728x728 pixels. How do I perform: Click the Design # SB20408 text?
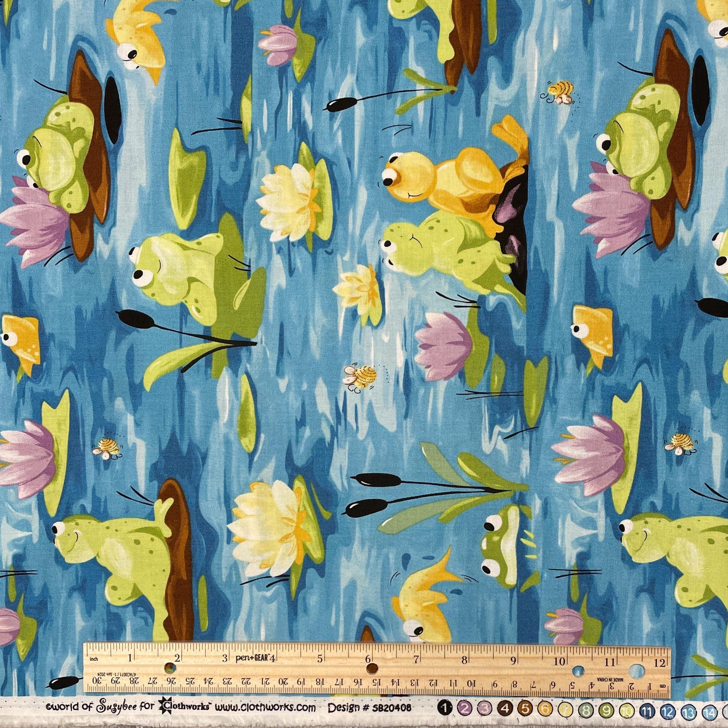point(369,707)
